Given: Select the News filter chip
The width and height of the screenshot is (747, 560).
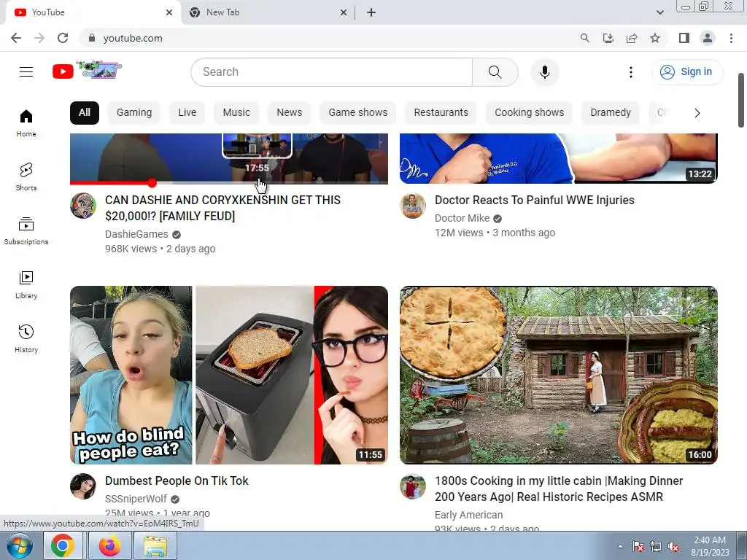Looking at the screenshot, I should (x=289, y=113).
